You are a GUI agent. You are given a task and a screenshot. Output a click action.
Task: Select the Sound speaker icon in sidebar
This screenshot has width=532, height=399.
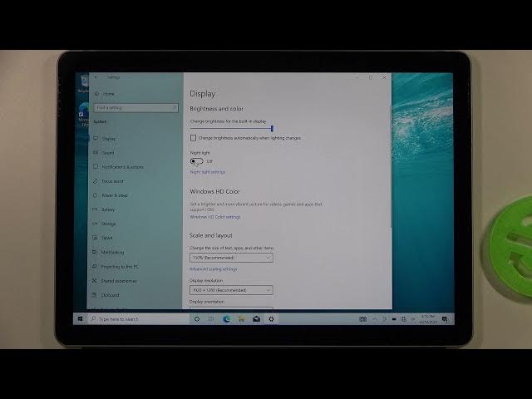pyautogui.click(x=96, y=153)
